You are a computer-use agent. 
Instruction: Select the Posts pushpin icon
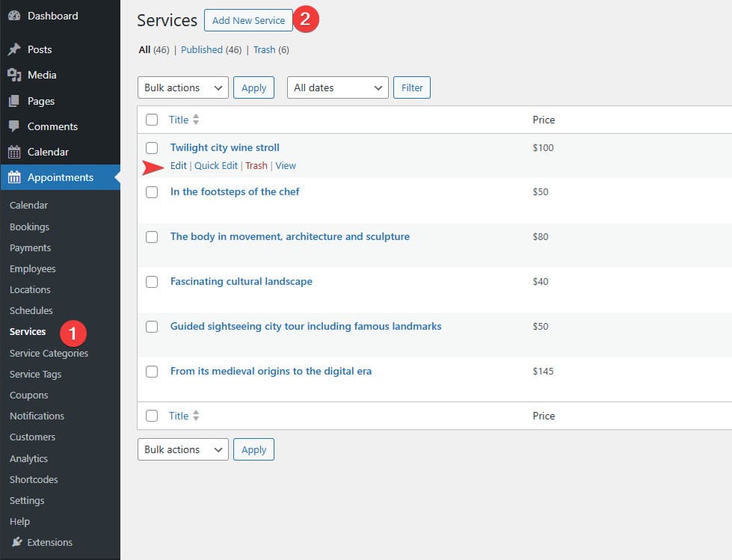point(16,49)
